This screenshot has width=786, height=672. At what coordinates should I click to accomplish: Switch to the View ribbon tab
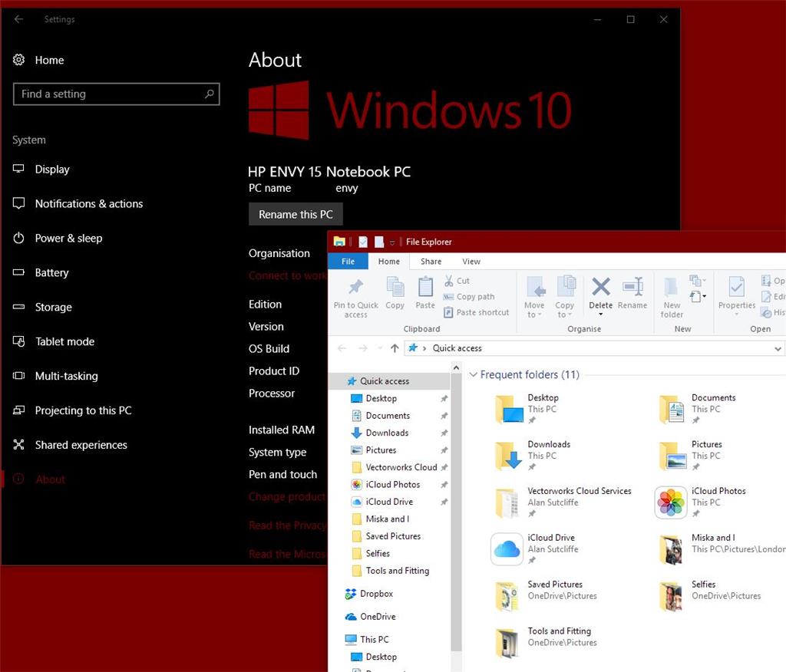(x=471, y=261)
